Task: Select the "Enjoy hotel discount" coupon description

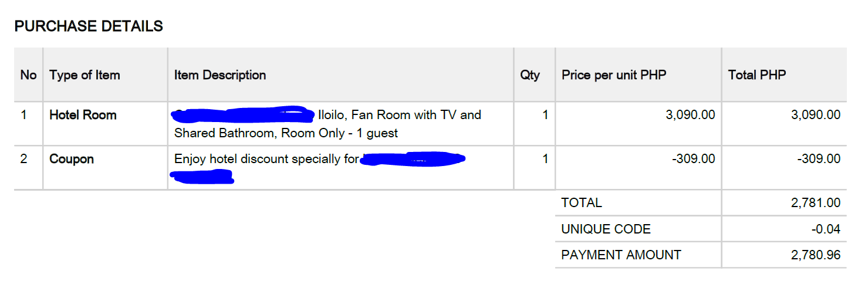Action: click(x=266, y=159)
